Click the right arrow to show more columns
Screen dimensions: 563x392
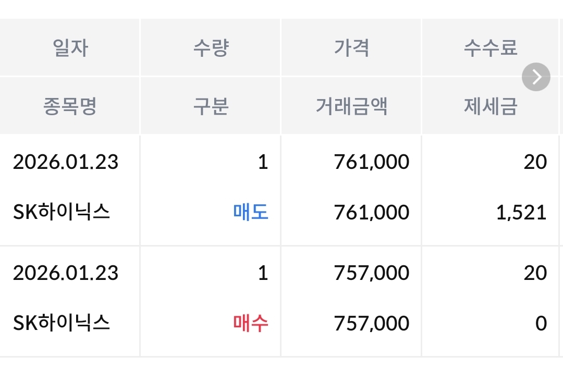coord(536,77)
